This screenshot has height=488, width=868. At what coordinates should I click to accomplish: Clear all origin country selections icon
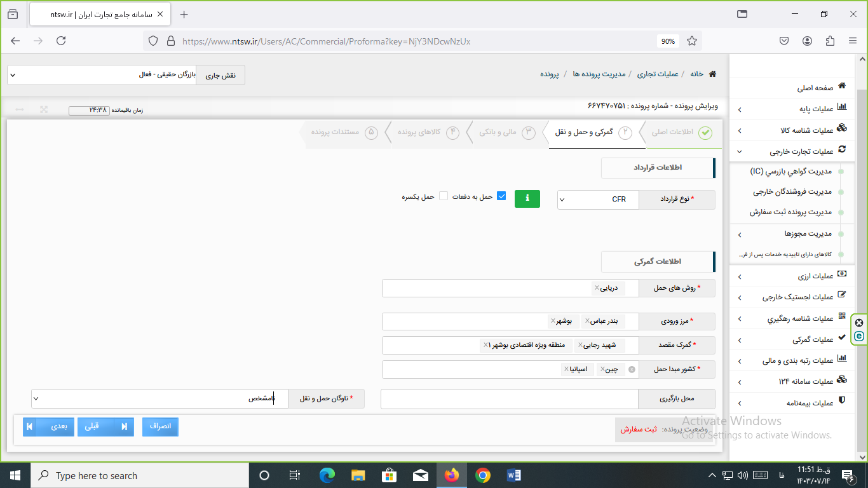click(x=632, y=369)
